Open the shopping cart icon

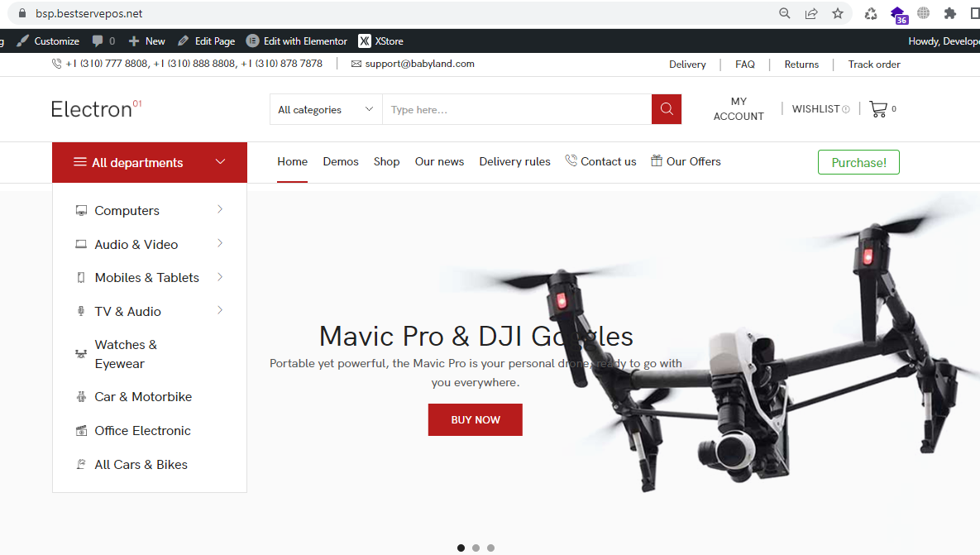878,109
